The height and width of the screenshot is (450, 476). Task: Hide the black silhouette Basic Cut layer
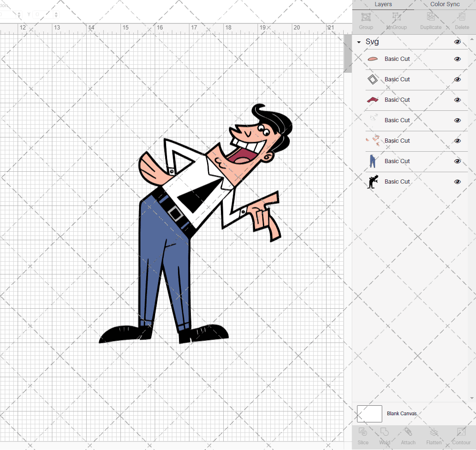coord(457,182)
